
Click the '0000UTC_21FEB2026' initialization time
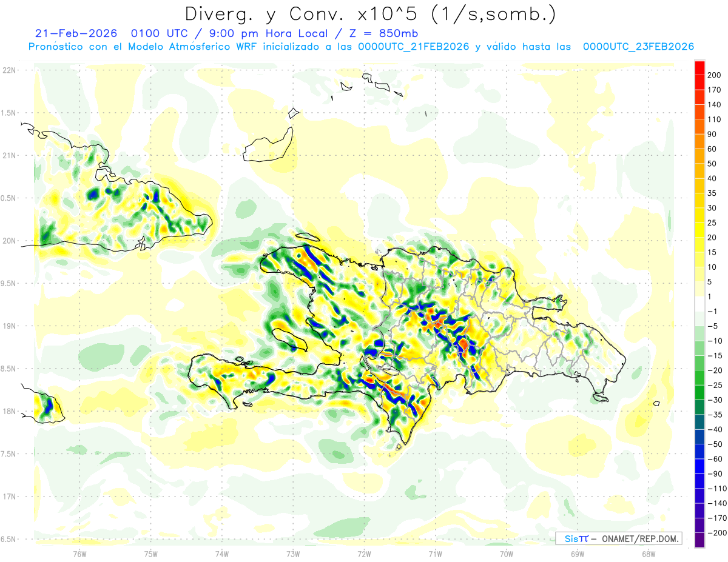[x=414, y=47]
